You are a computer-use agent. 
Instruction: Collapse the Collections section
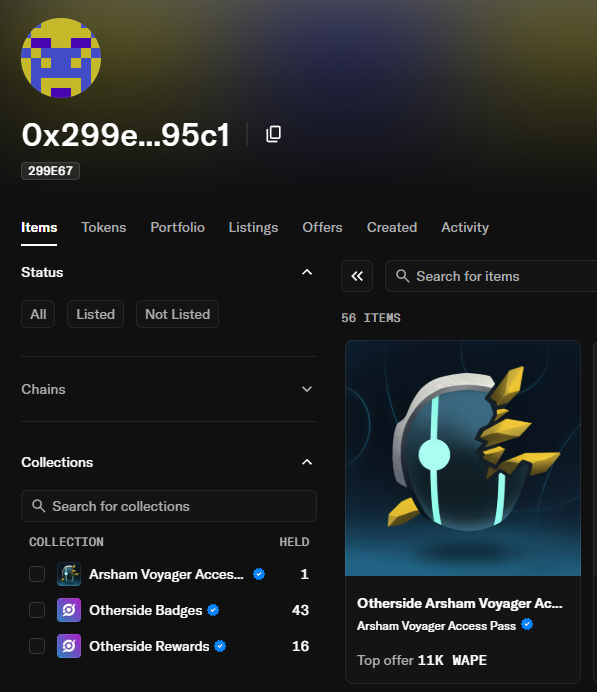pos(307,462)
